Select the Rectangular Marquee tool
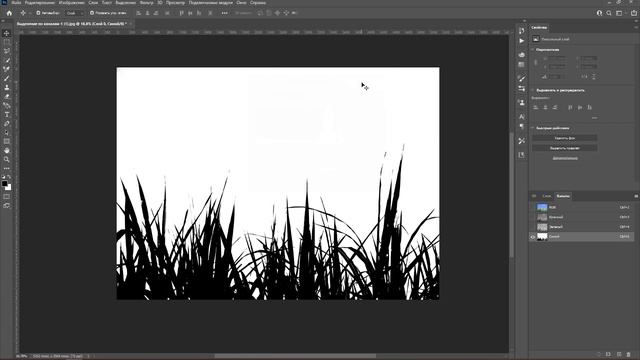 [x=7, y=42]
